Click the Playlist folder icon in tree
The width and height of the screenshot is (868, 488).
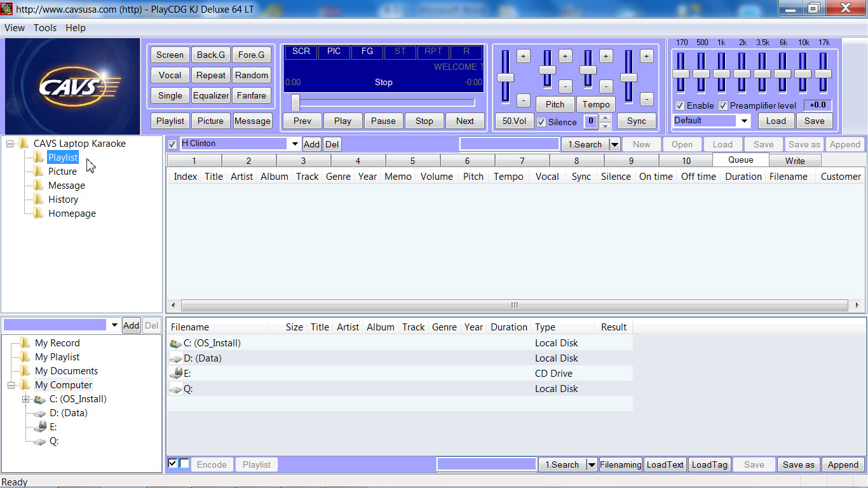click(x=39, y=158)
